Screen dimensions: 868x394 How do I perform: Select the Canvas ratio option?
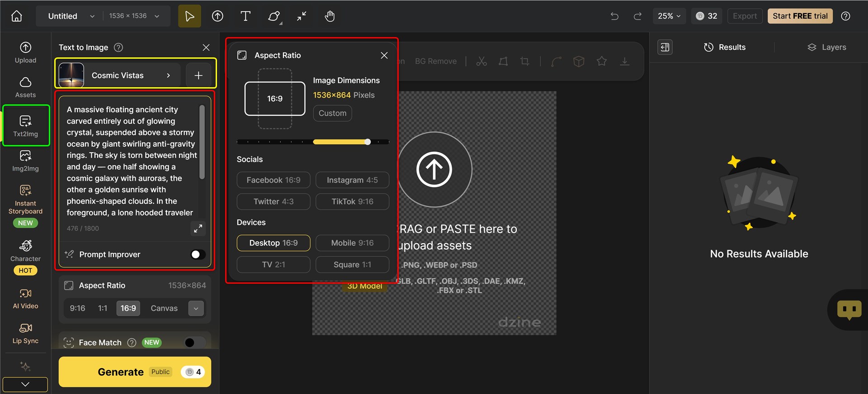(x=164, y=308)
